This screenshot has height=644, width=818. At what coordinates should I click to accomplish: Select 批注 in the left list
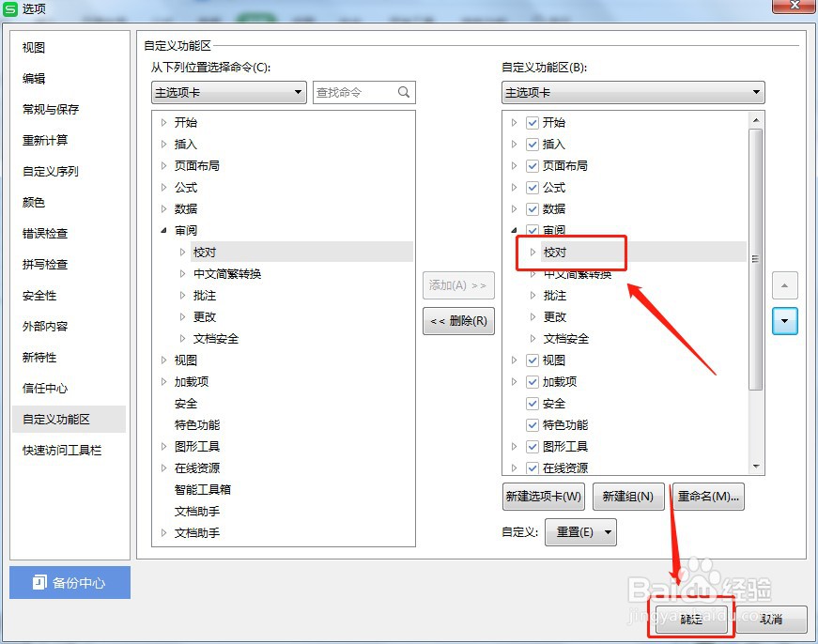tap(205, 296)
